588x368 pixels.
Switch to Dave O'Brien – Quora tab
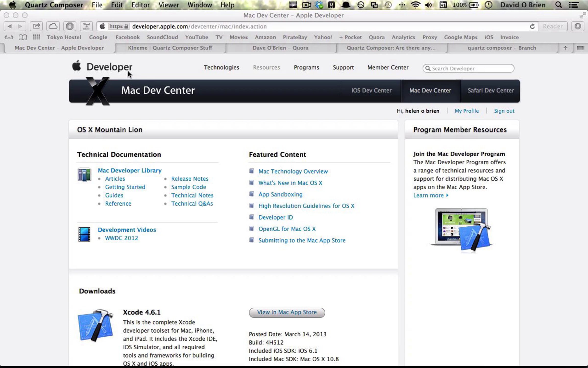(x=281, y=48)
